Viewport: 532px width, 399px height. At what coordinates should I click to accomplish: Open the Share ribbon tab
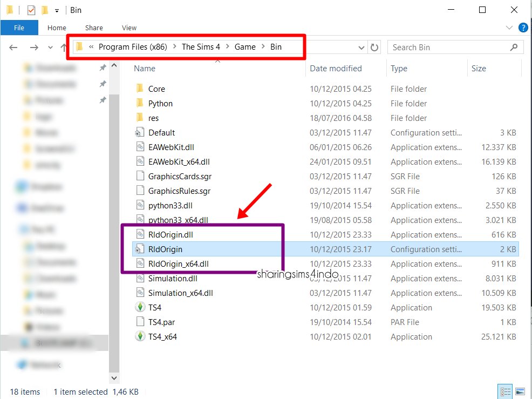coord(94,28)
